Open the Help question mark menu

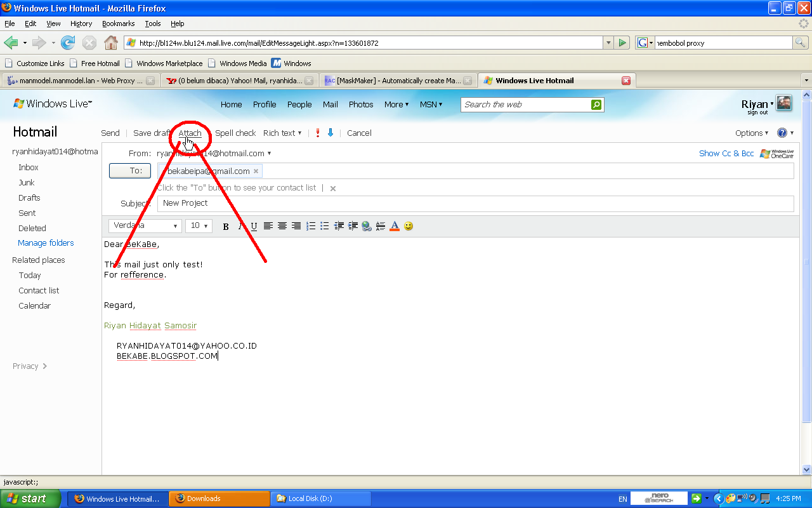782,133
